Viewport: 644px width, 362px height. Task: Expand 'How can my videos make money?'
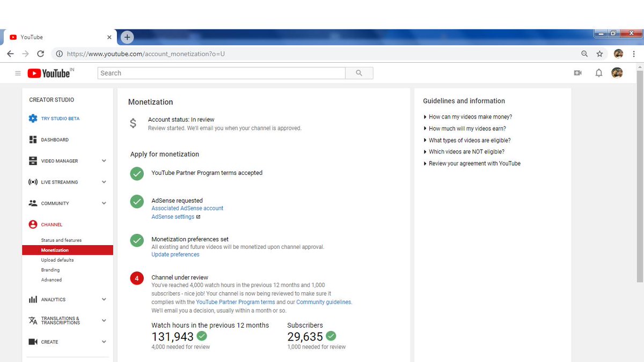pos(467,117)
